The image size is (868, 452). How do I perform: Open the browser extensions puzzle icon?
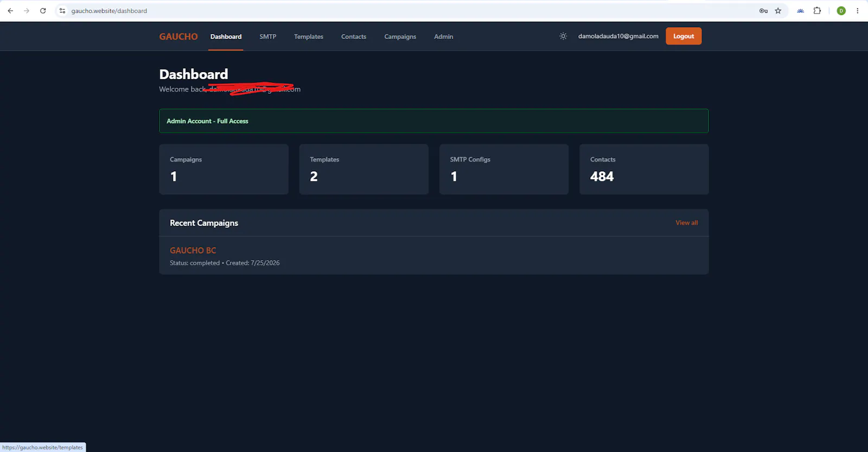pyautogui.click(x=817, y=11)
